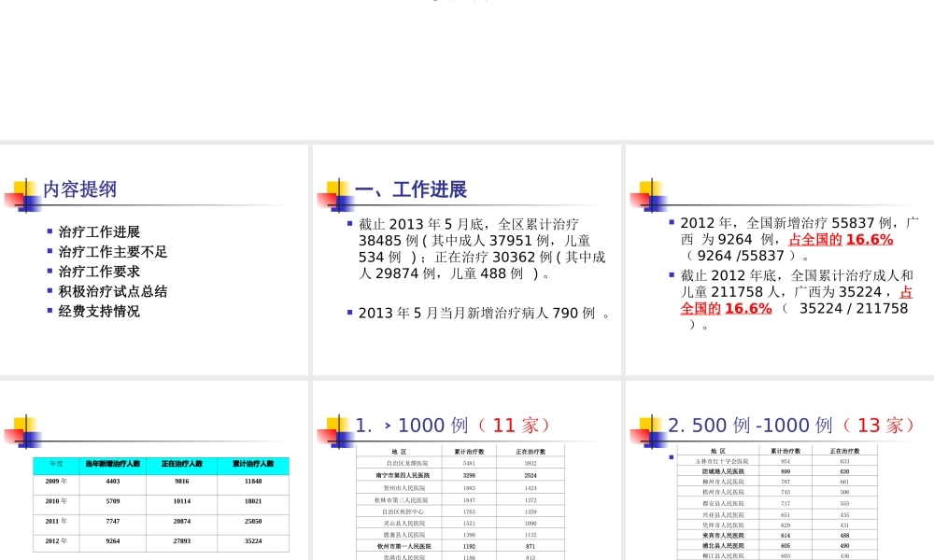Screen dimensions: 934x560
Task: Toggle the square marker before 积极治疗试点总结
Action: 51,291
